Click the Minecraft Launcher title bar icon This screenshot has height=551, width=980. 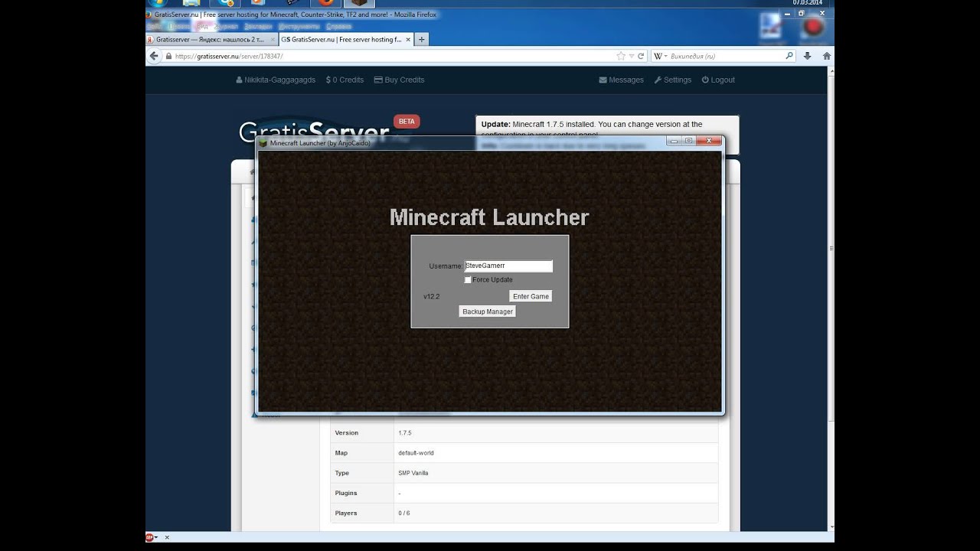(263, 142)
